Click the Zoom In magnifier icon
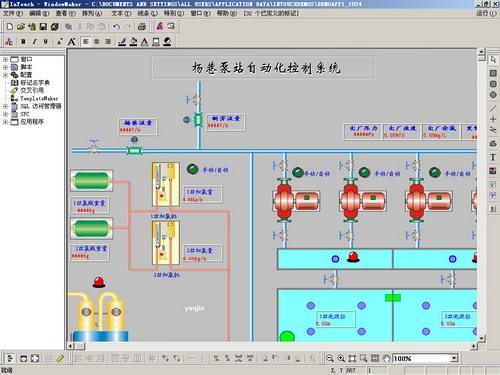Image resolution: width=500 pixels, height=375 pixels. tap(341, 358)
